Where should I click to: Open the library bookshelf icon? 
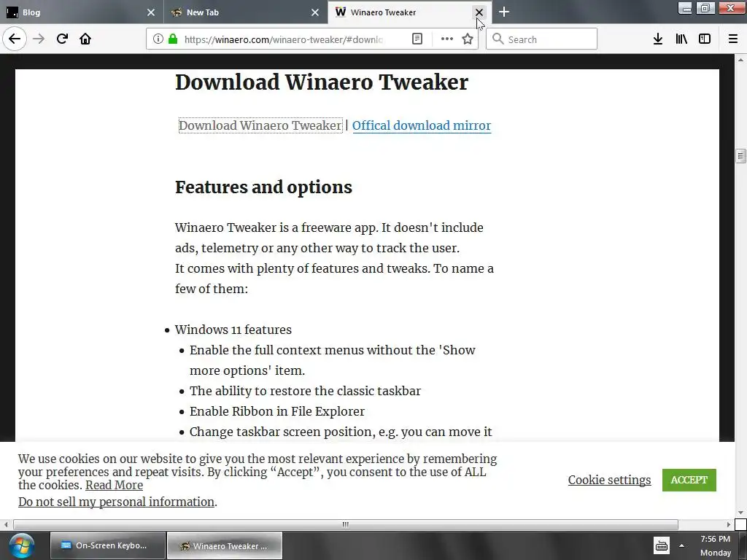point(681,39)
